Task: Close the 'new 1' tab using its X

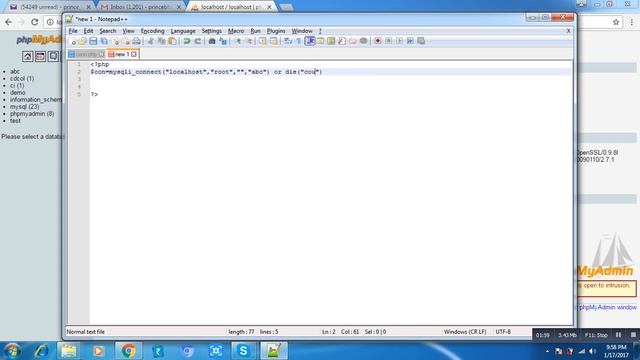Action: point(134,54)
